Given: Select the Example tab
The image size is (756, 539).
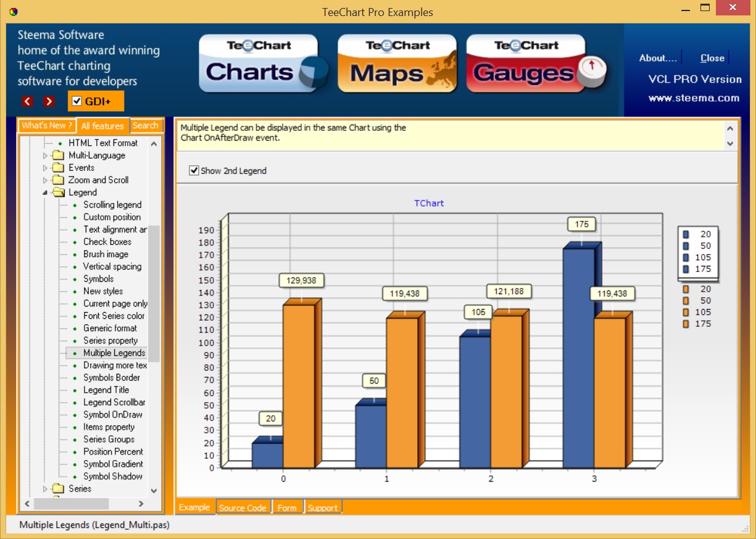Looking at the screenshot, I should 195,507.
